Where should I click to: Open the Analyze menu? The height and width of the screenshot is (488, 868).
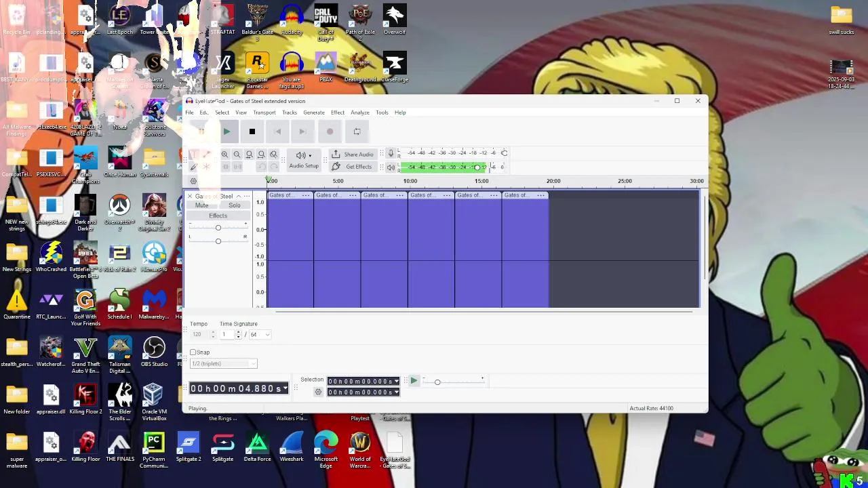click(360, 113)
